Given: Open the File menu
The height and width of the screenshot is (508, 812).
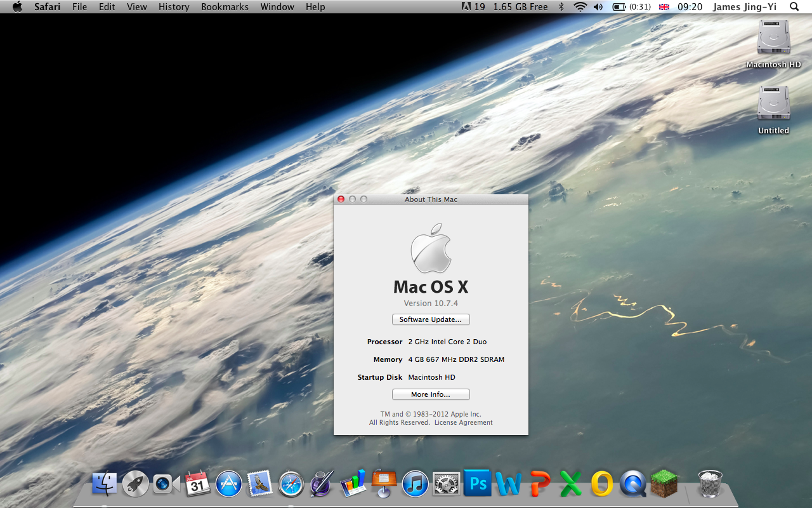Looking at the screenshot, I should pyautogui.click(x=80, y=7).
